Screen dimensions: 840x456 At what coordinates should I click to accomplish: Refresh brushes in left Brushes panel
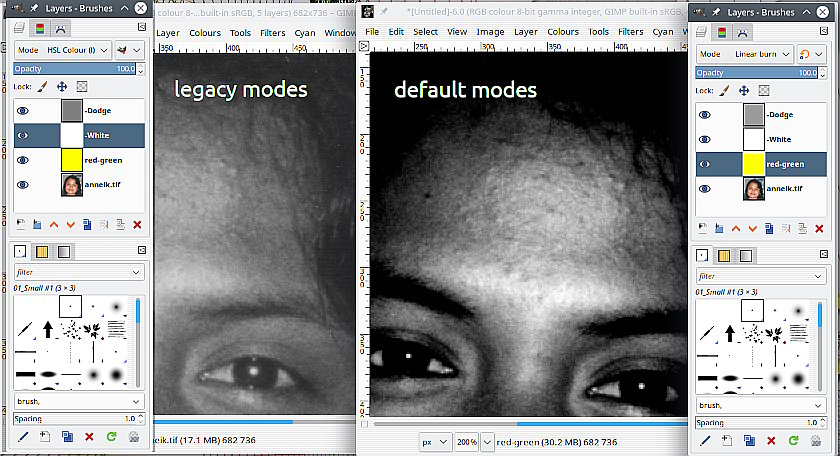point(111,437)
